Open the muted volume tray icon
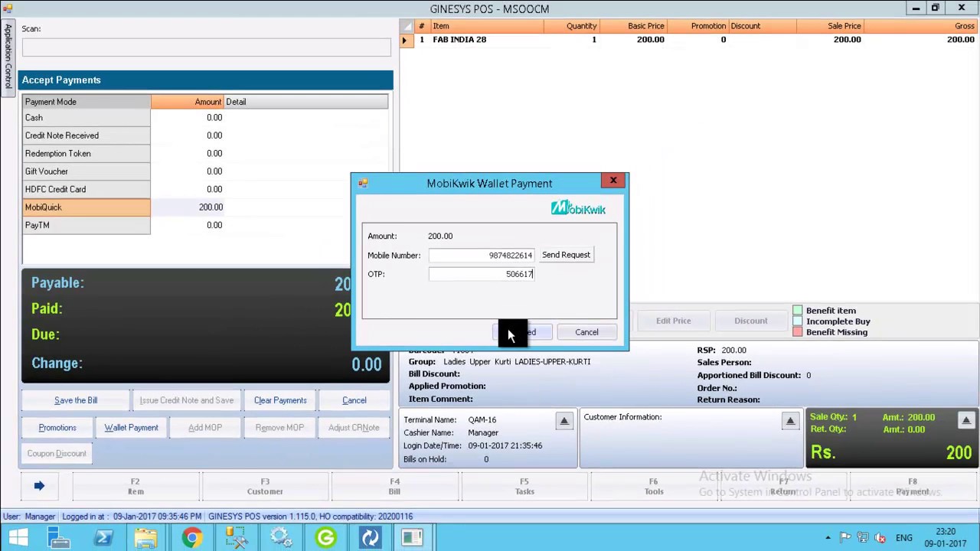This screenshot has width=980, height=551. [x=880, y=537]
